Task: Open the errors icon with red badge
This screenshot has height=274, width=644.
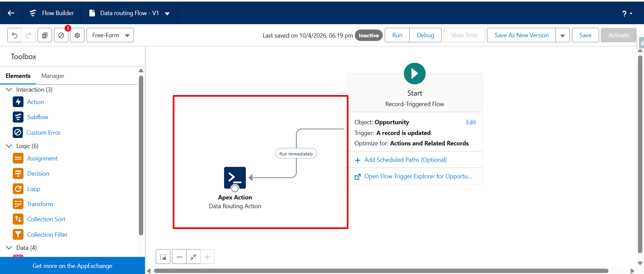Action: point(61,35)
